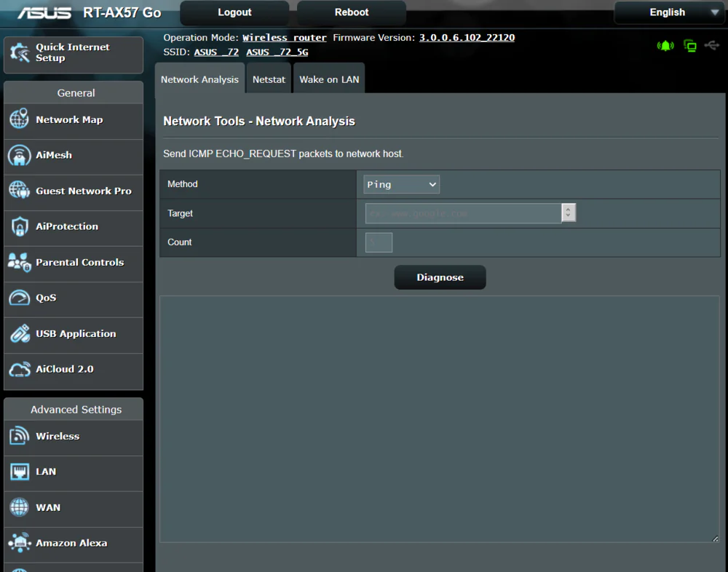The height and width of the screenshot is (572, 728).
Task: Click the ASUS _72_5G SSID link
Action: 277,52
